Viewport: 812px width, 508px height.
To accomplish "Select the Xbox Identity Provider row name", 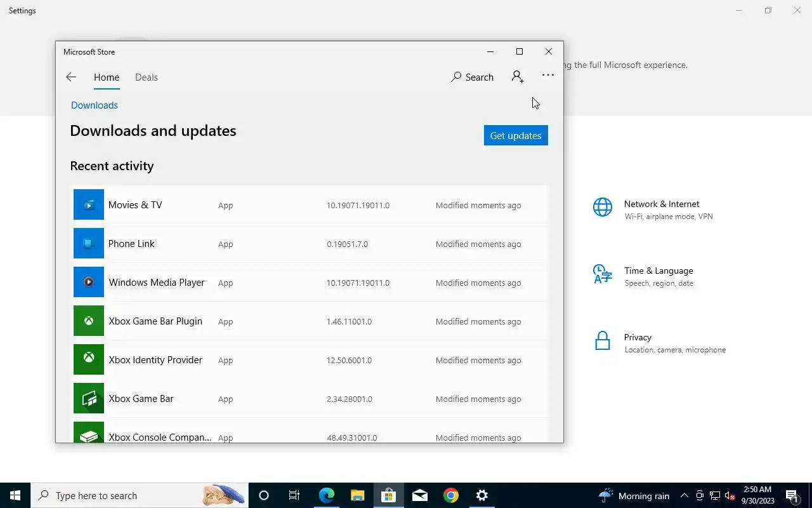I will [155, 359].
